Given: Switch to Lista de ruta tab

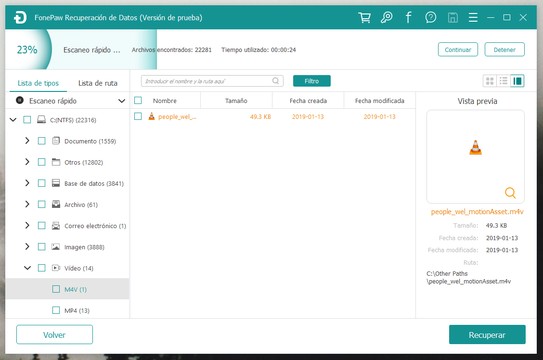Looking at the screenshot, I should [x=98, y=83].
